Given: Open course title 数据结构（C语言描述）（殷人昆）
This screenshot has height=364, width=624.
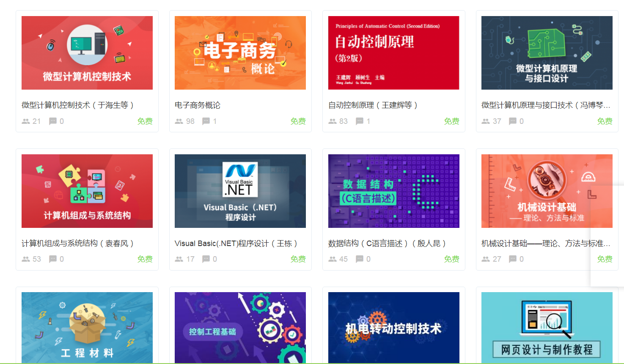Looking at the screenshot, I should pos(388,244).
